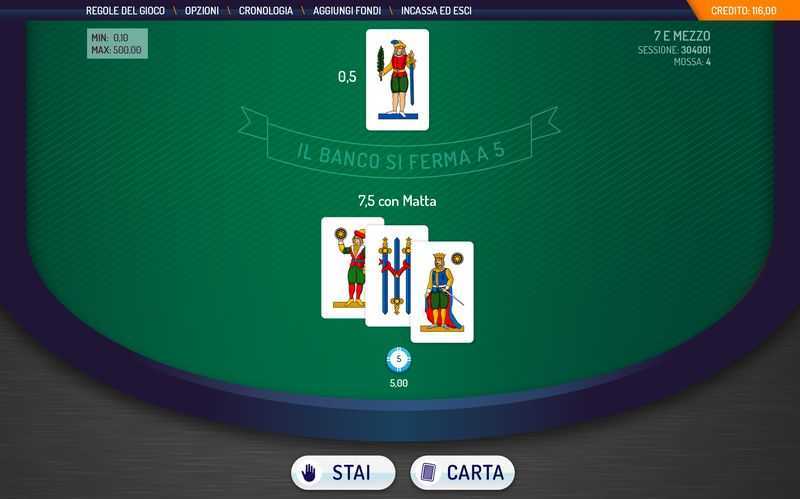Image resolution: width=800 pixels, height=499 pixels.
Task: Click the orange Credito balance tab
Action: pos(744,10)
